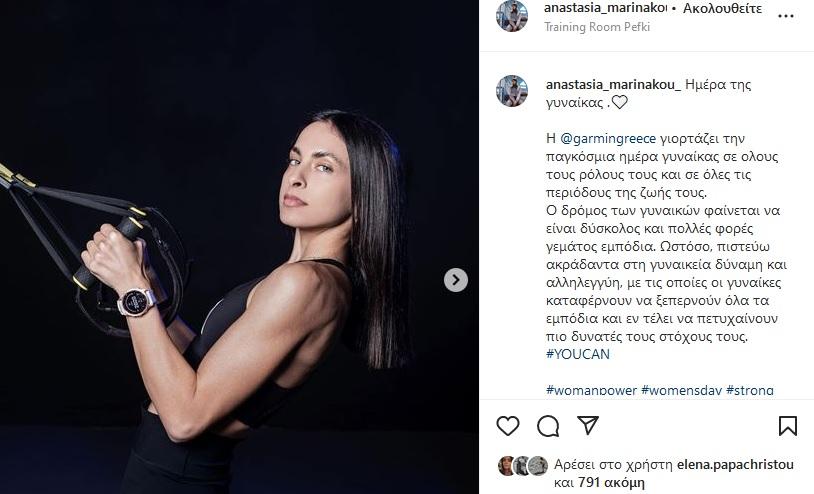Share post via paper plane icon
Viewport: 814px width, 494px height.
point(588,426)
